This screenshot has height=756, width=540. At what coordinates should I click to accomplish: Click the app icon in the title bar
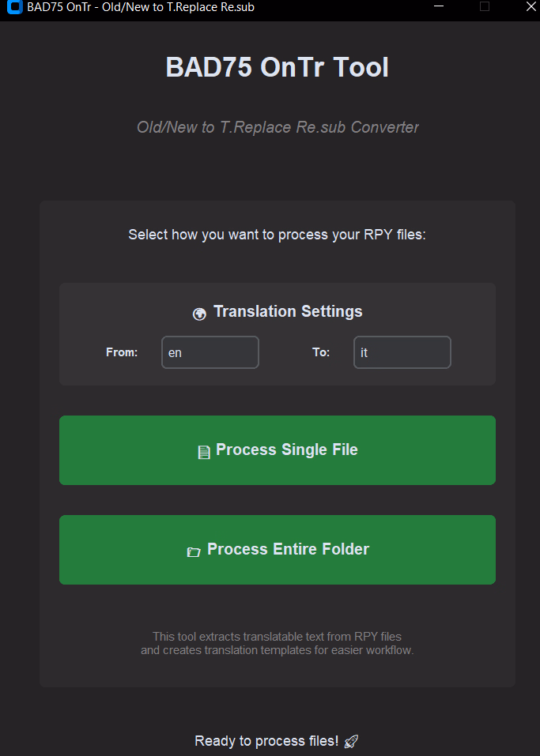click(14, 7)
